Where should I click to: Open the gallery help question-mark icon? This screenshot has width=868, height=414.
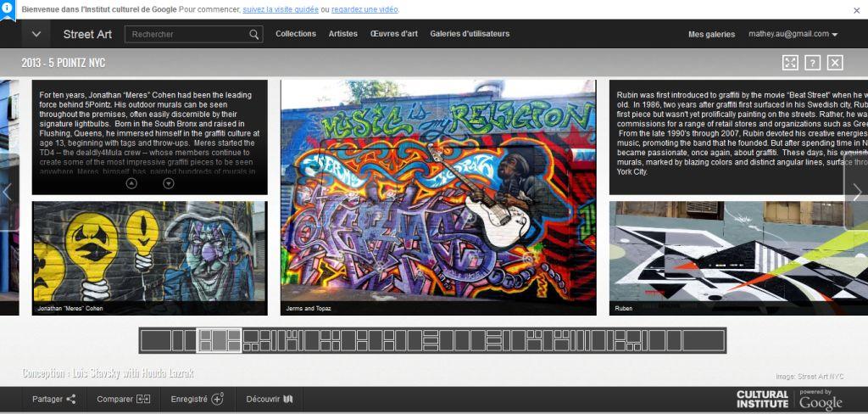click(x=812, y=63)
